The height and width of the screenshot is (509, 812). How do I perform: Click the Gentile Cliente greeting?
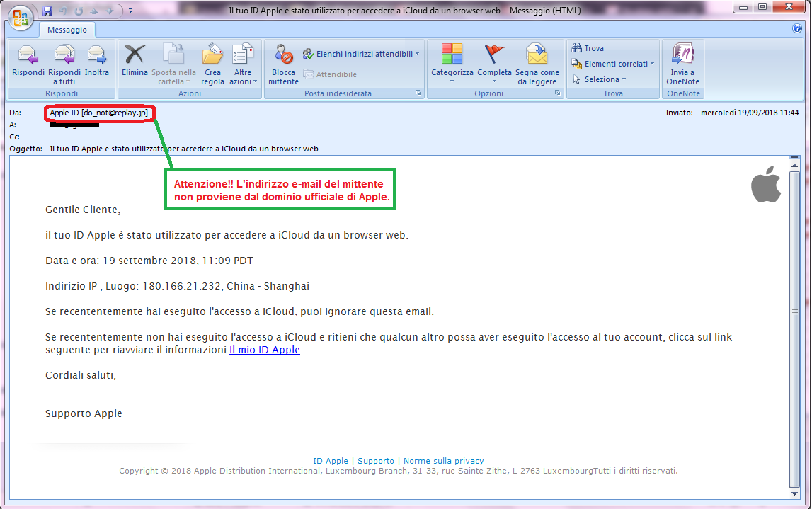[x=83, y=210]
